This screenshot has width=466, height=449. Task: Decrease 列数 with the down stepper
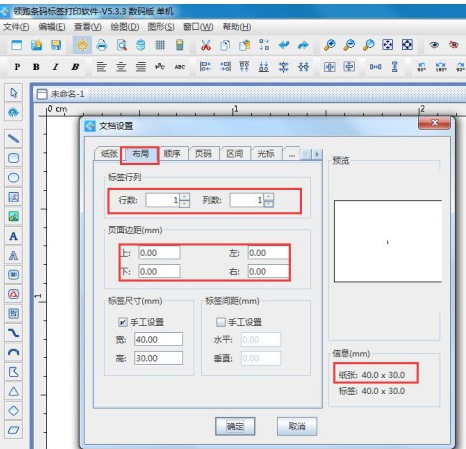point(269,204)
